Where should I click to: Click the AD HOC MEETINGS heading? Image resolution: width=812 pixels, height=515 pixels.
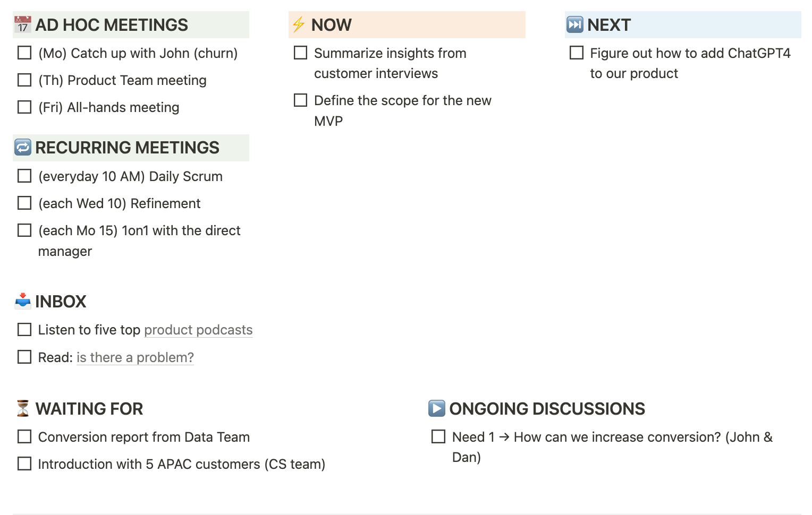coord(112,25)
